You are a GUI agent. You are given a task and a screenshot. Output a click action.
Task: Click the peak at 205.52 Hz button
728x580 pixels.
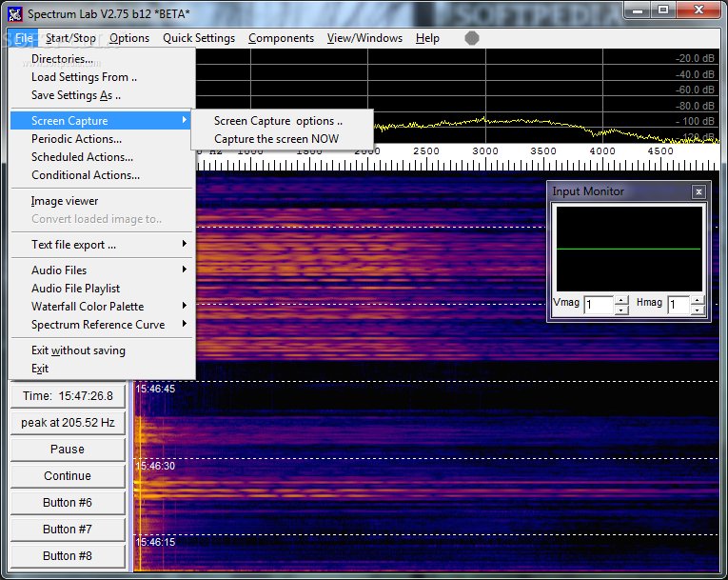click(x=68, y=423)
